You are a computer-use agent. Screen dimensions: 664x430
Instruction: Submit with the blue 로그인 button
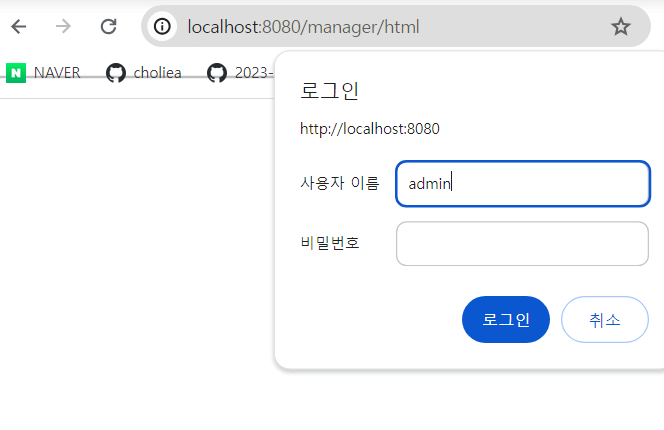tap(506, 319)
